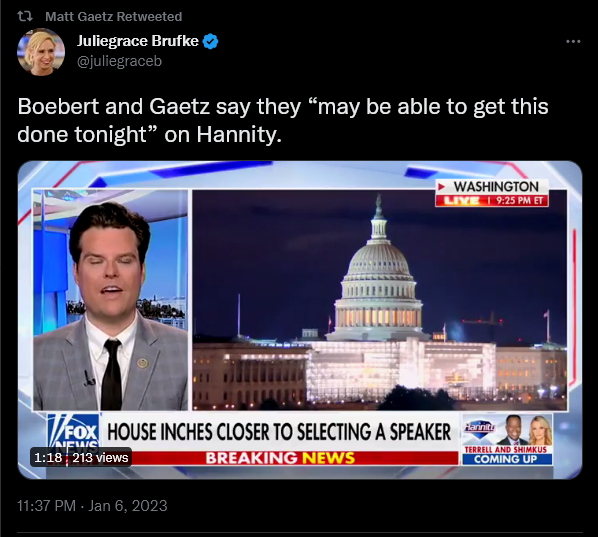The height and width of the screenshot is (537, 598).
Task: Click the Washington LIVE 9:25 PM ET banner
Action: tap(492, 193)
